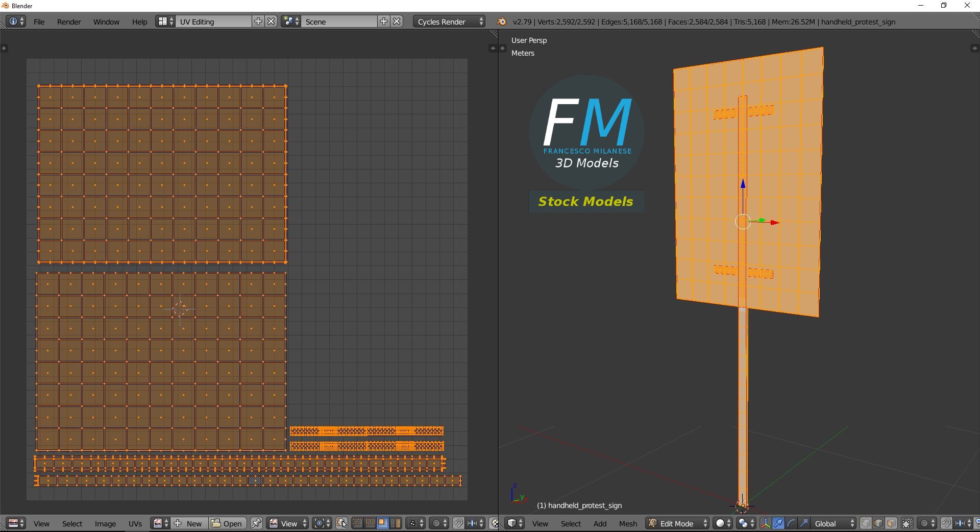This screenshot has width=980, height=532.
Task: Open sticky selection mode dropdown
Action: 415,523
